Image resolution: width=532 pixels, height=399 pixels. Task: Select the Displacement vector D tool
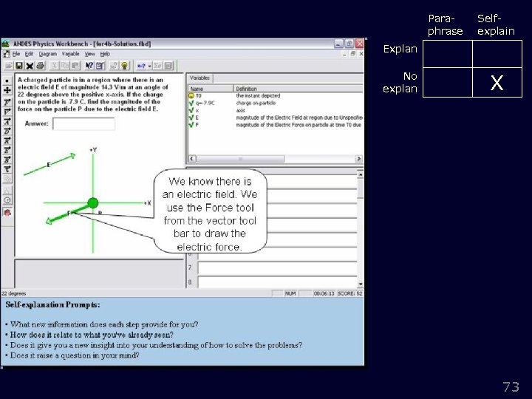click(x=7, y=131)
